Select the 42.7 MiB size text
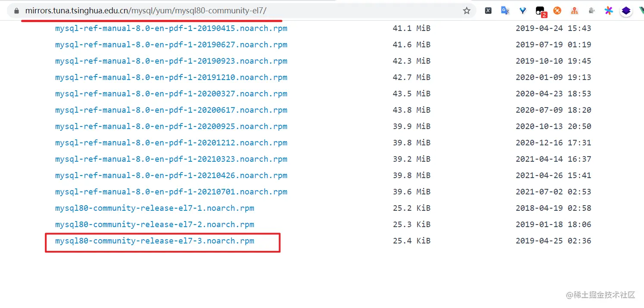 pyautogui.click(x=411, y=77)
